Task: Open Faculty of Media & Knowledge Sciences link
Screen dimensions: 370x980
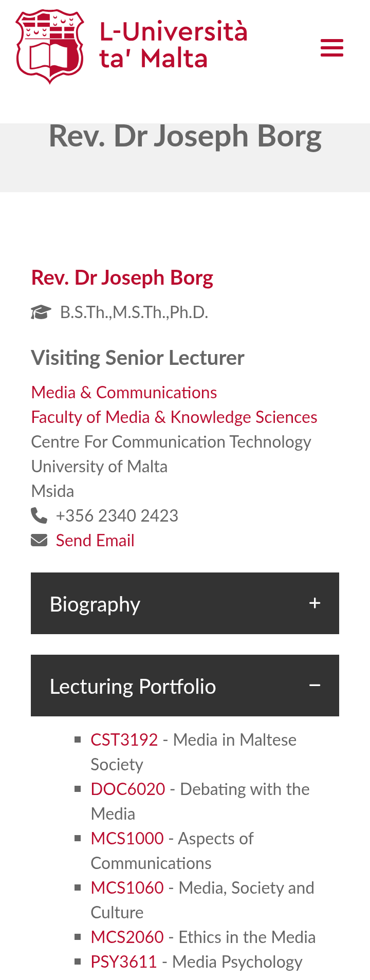Action: [174, 417]
